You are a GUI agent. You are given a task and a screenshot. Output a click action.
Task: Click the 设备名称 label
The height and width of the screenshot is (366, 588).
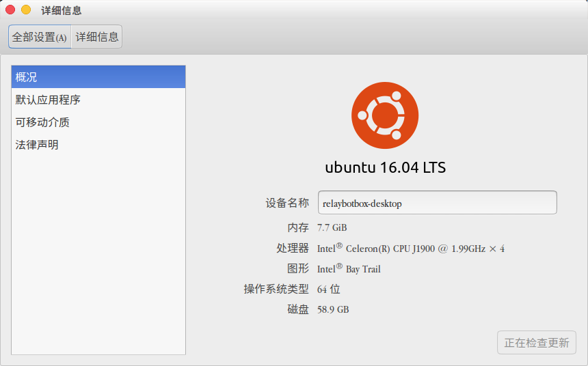(x=287, y=203)
